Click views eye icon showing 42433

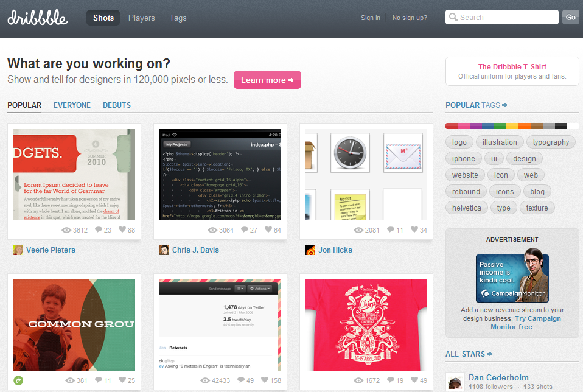tap(205, 380)
